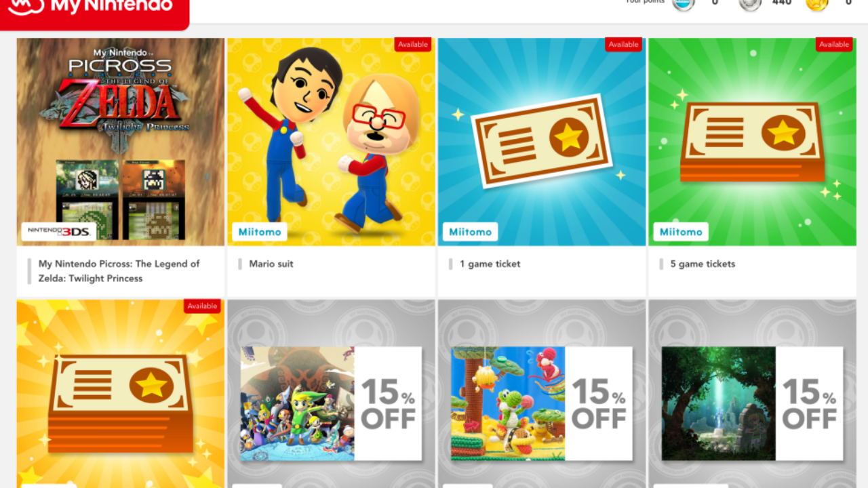Select Yoshi's Woolly World 15% off reward
The width and height of the screenshot is (868, 488).
click(542, 404)
